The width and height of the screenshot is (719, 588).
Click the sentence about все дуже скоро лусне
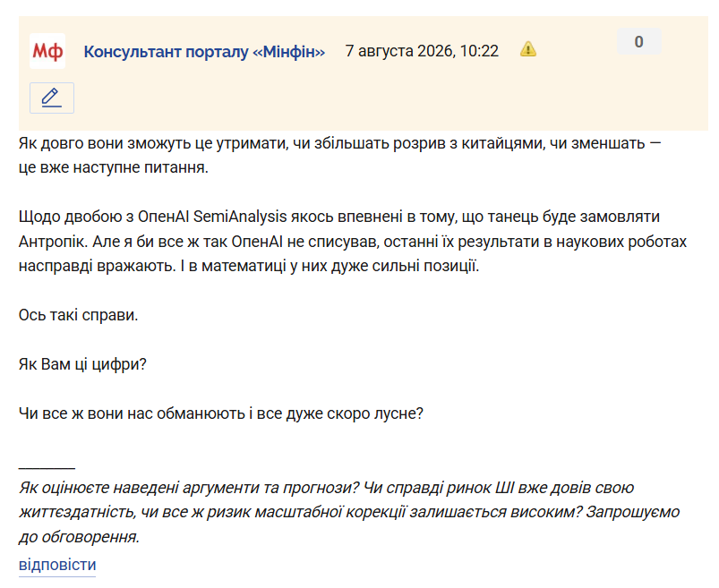point(221,413)
